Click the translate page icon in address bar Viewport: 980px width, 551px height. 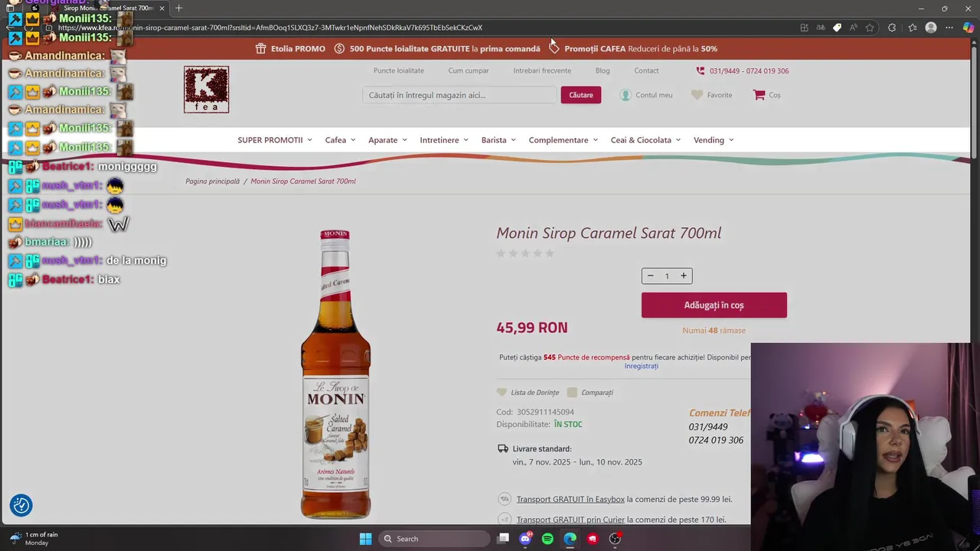(821, 28)
